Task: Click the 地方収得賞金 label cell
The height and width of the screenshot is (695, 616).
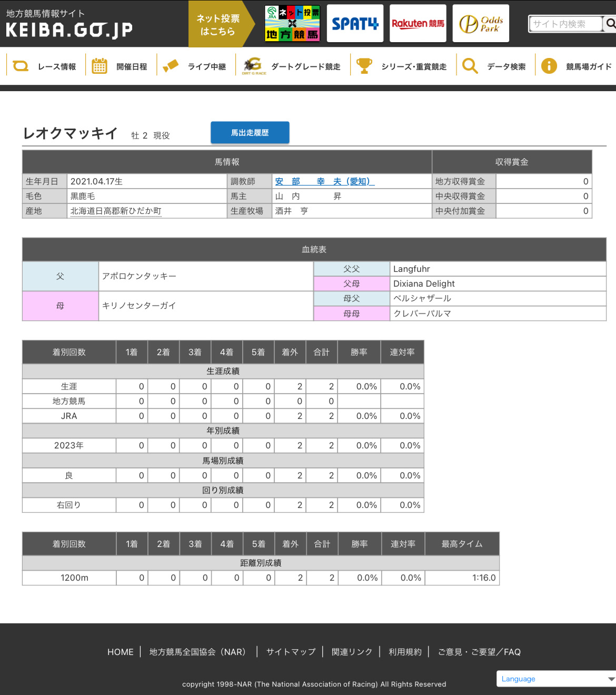Action: [464, 181]
